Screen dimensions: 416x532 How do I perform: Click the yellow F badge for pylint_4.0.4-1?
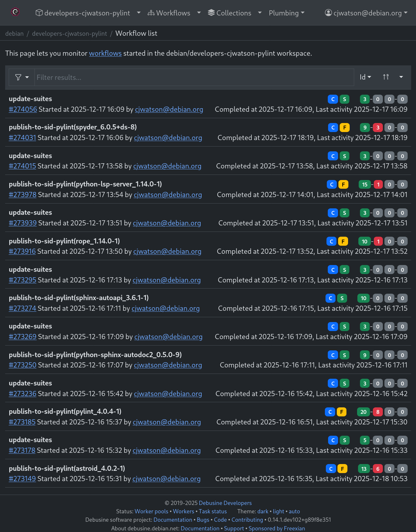pyautogui.click(x=342, y=412)
